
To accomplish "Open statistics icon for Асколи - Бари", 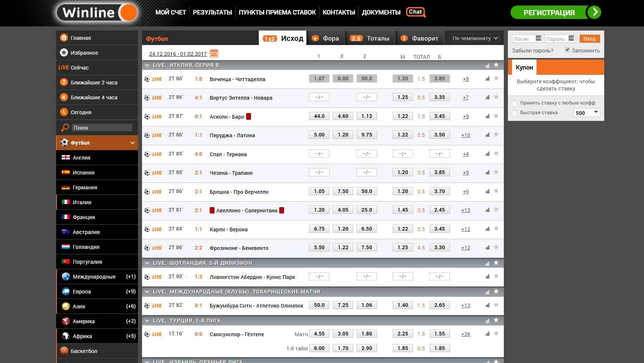I will 487,116.
